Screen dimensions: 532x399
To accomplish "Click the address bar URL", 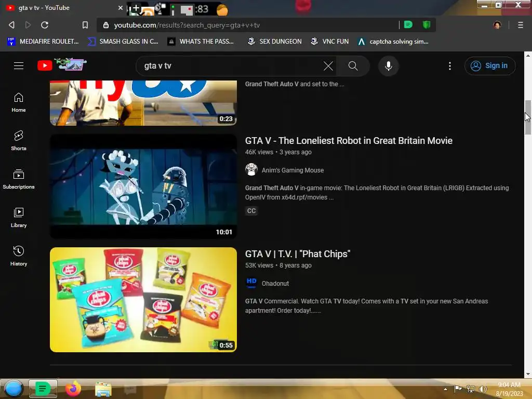I will 187,25.
